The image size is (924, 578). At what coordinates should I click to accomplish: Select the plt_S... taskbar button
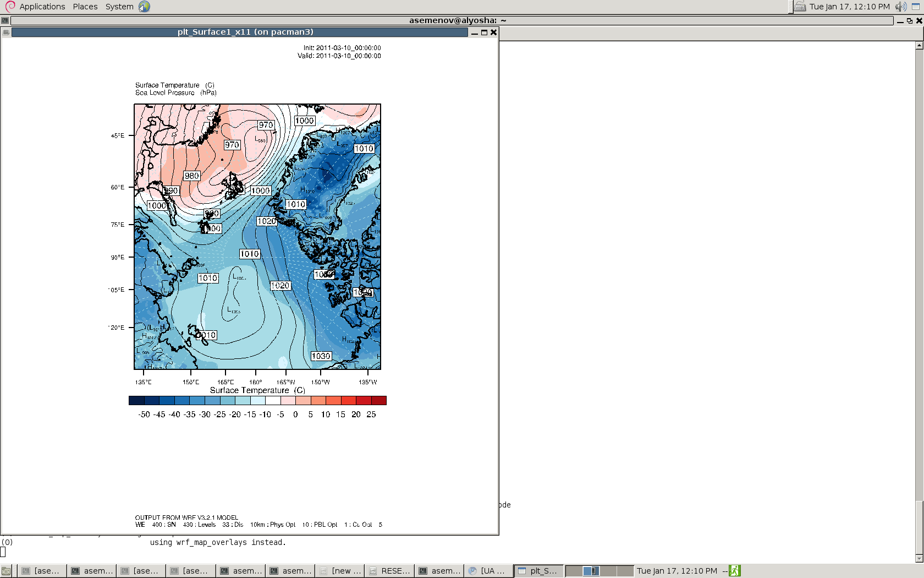[x=538, y=571]
